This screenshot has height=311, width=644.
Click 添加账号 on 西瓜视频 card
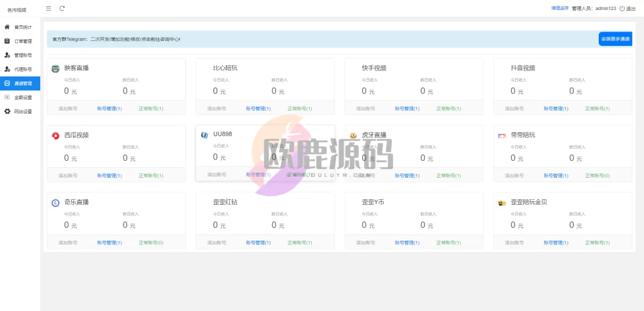(x=68, y=175)
